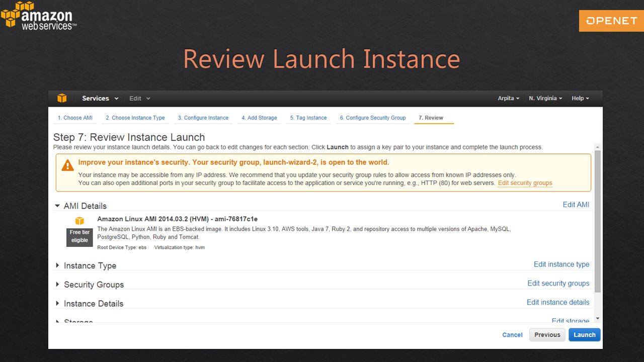Expand the Security Groups section
The image size is (644, 362).
[58, 285]
